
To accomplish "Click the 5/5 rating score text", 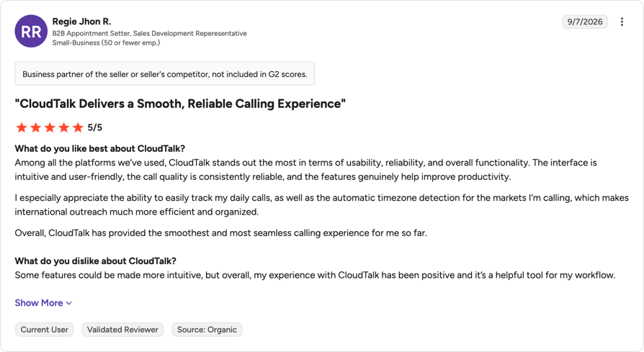I will [95, 127].
